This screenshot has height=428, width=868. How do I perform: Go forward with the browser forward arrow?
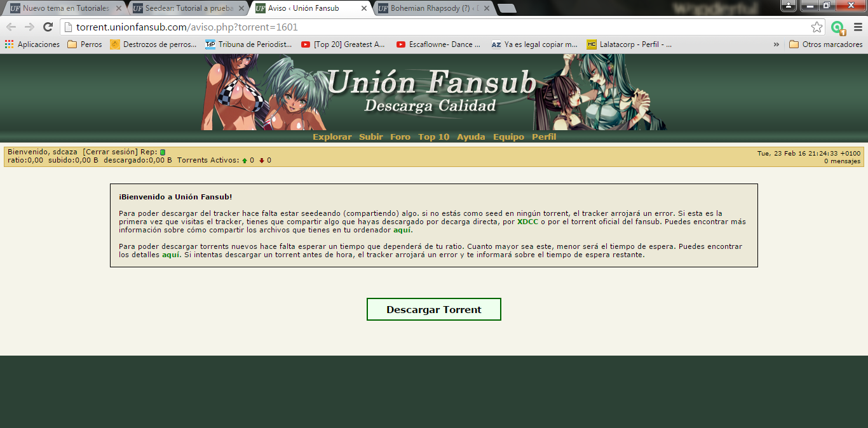tap(29, 27)
